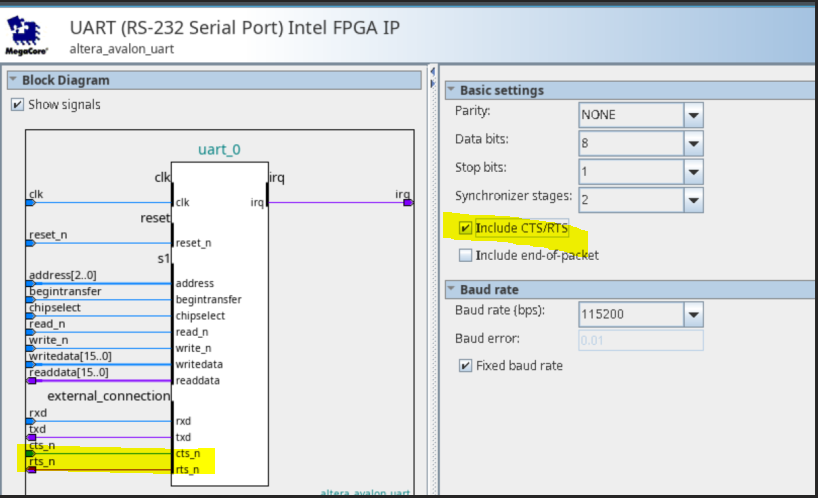The image size is (818, 498).
Task: Collapse the Basic settings section
Action: [x=450, y=90]
